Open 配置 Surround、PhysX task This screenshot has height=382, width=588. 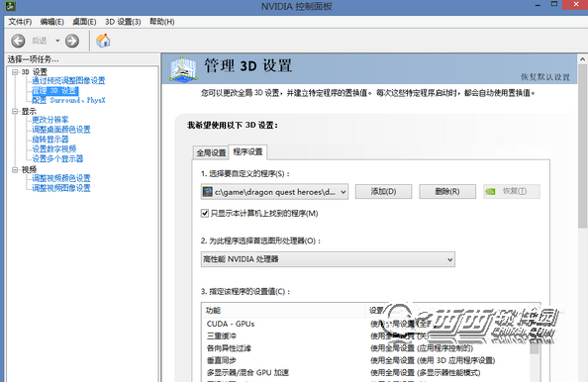pyautogui.click(x=68, y=100)
